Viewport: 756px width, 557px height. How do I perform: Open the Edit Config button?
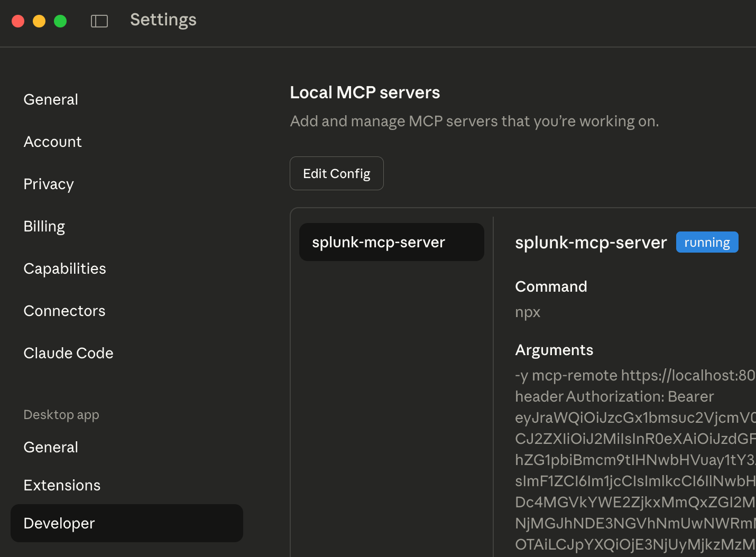336,173
